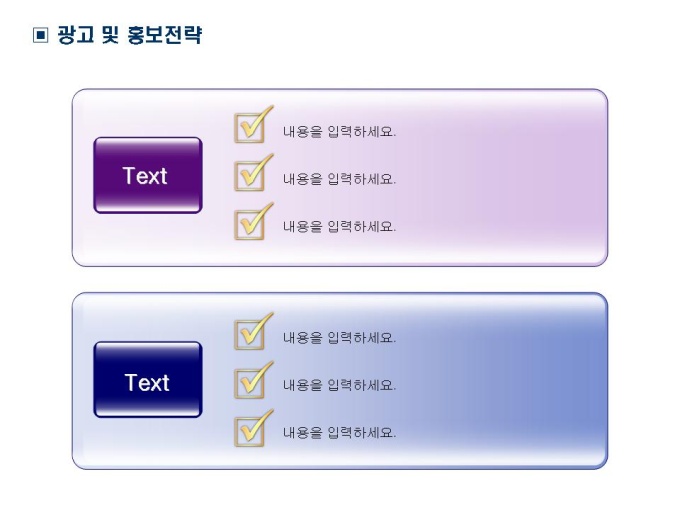Select the first 내용을 입력하세요 line in the blue panel
The height and width of the screenshot is (510, 680).
(x=339, y=338)
